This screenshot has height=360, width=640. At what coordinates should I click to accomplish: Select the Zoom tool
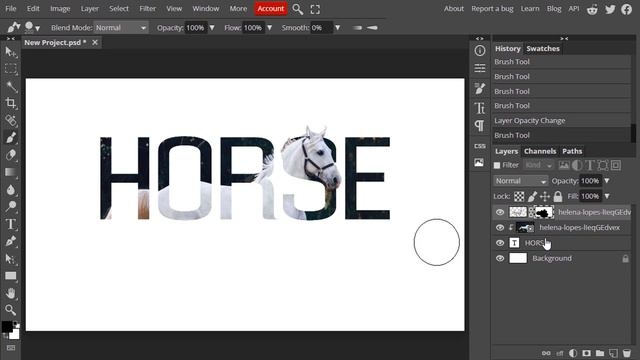(x=11, y=310)
